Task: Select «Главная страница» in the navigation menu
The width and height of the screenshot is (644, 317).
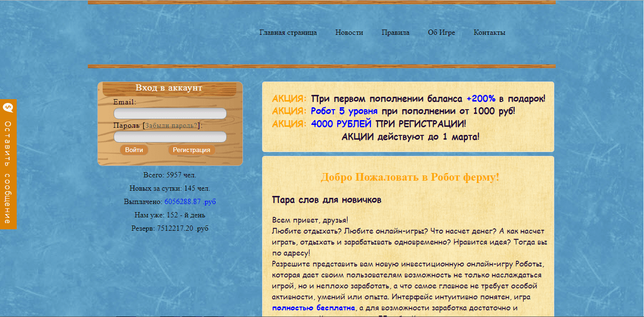Action: coord(287,32)
